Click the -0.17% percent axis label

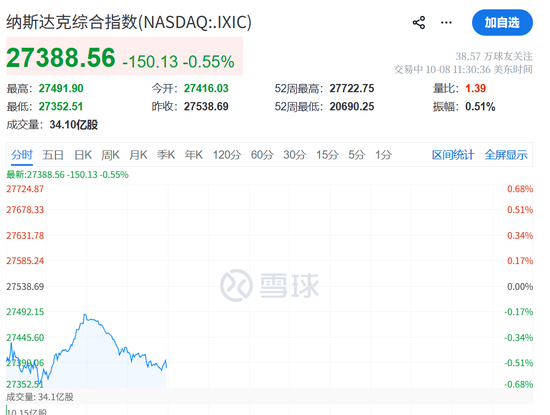click(x=518, y=312)
